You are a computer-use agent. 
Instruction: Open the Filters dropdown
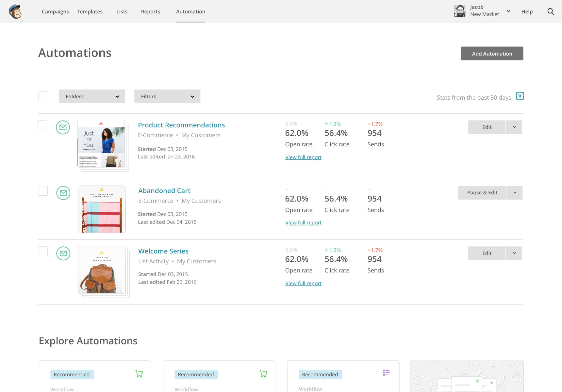167,96
